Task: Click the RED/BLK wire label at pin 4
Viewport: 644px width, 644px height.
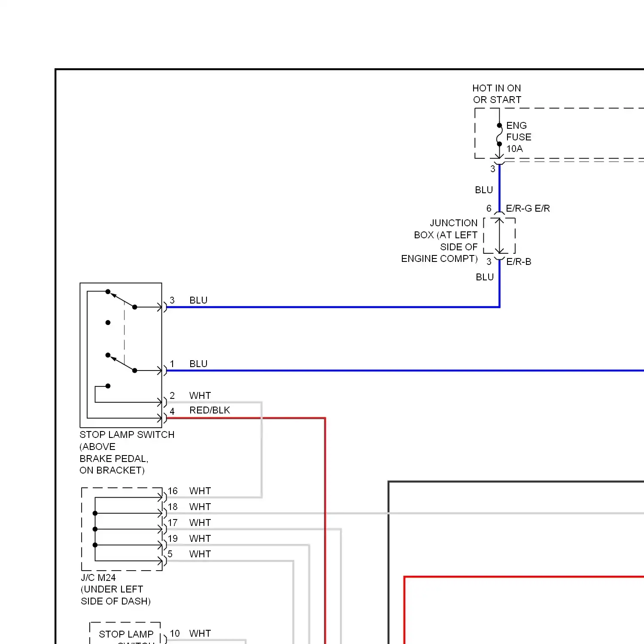Action: point(210,410)
